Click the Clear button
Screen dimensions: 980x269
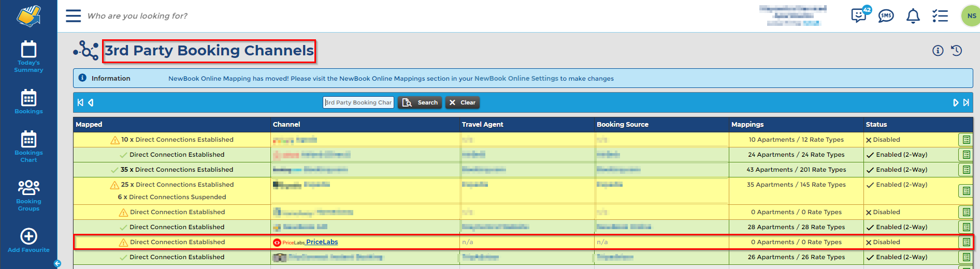point(462,102)
